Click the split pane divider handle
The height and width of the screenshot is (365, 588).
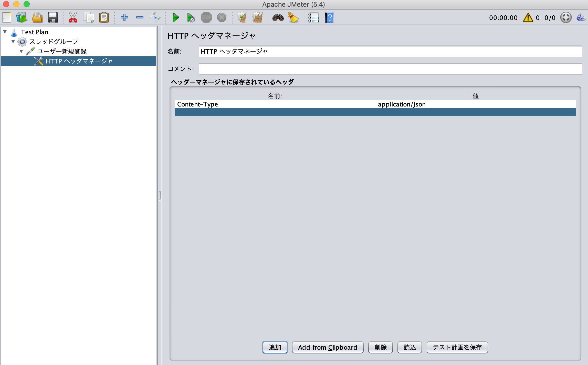click(160, 196)
